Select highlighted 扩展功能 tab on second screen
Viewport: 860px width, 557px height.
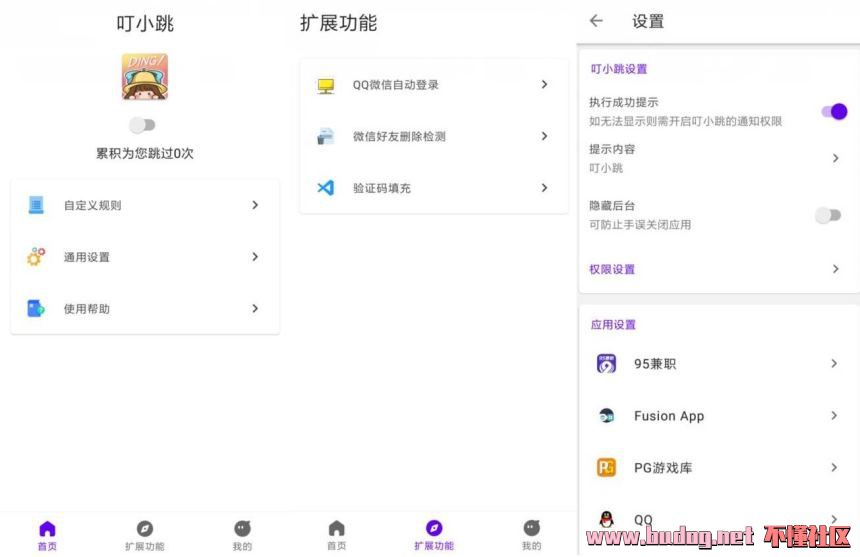click(x=434, y=536)
